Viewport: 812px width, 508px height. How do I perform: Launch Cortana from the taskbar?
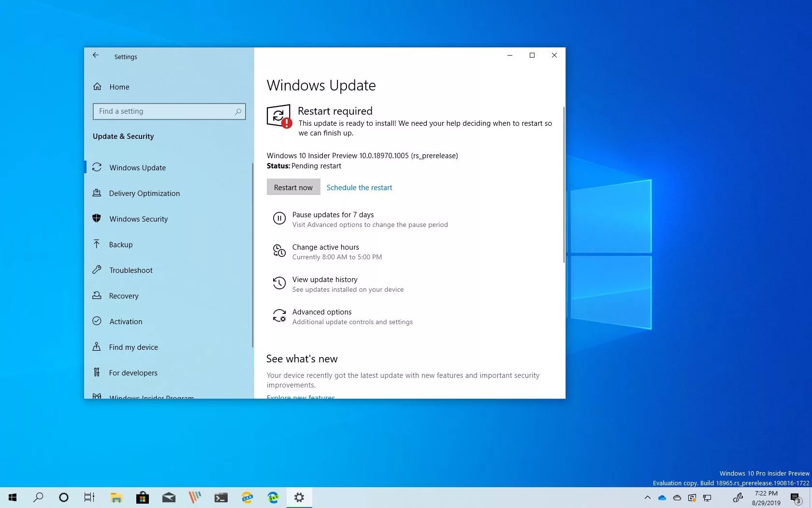click(x=64, y=497)
